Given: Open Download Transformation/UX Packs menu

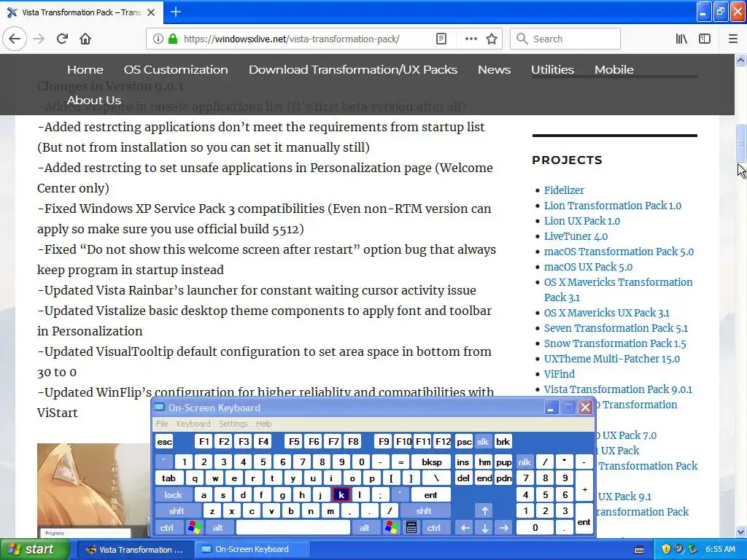Looking at the screenshot, I should coord(353,69).
